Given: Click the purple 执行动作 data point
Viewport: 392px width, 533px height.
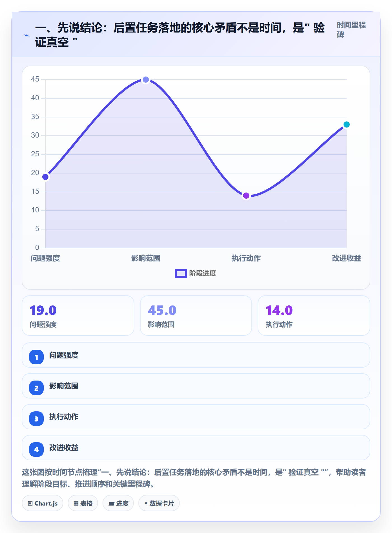Looking at the screenshot, I should [246, 196].
